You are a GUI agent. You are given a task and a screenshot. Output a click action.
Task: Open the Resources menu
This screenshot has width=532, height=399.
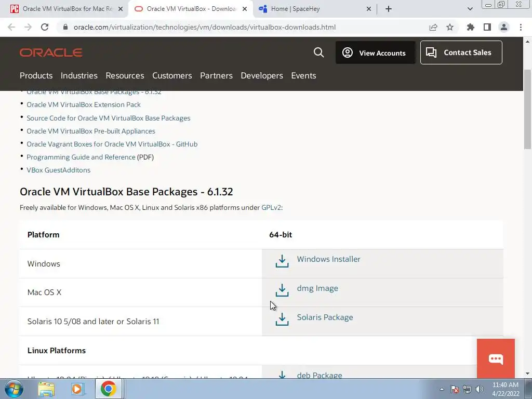(125, 75)
